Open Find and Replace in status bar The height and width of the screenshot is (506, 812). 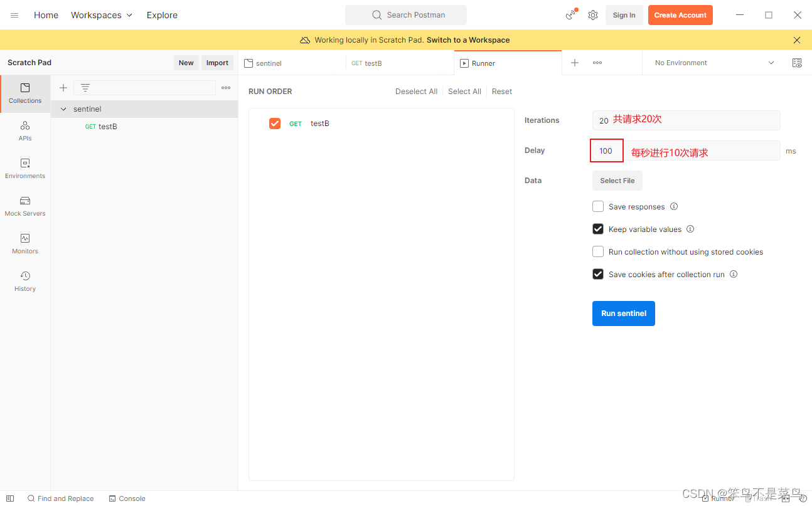click(60, 498)
